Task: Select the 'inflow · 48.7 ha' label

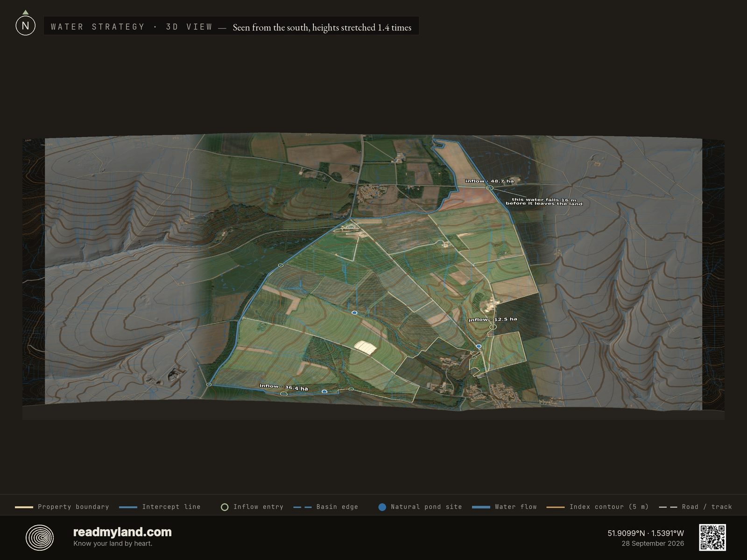Action: 489,181
